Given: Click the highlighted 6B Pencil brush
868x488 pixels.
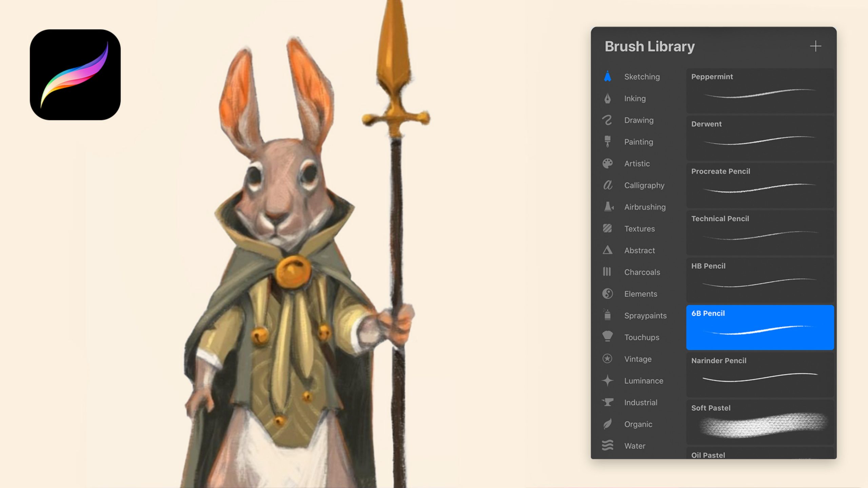Looking at the screenshot, I should (x=760, y=327).
